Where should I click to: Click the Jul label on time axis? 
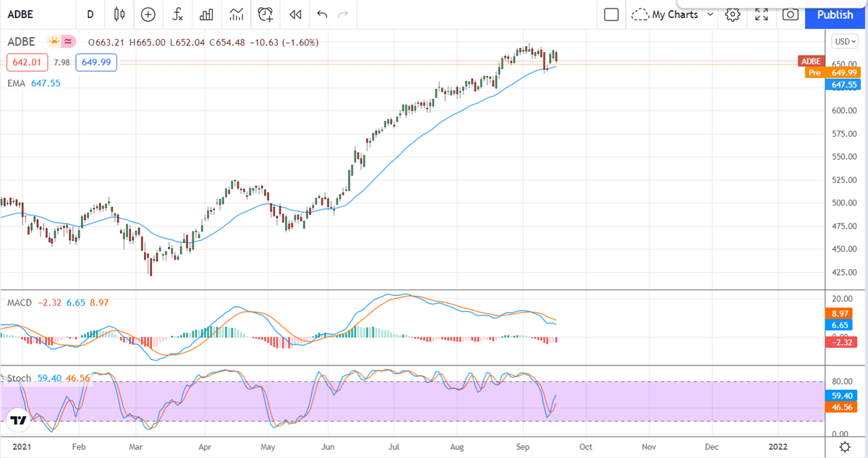[395, 446]
